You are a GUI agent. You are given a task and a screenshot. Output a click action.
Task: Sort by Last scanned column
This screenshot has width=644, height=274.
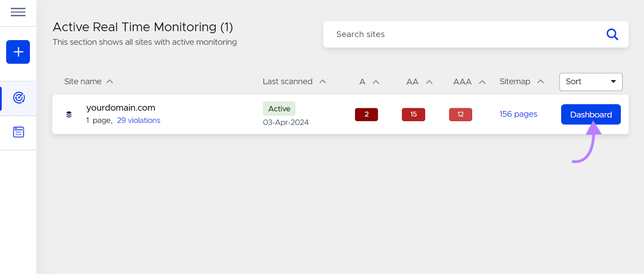coord(294,81)
